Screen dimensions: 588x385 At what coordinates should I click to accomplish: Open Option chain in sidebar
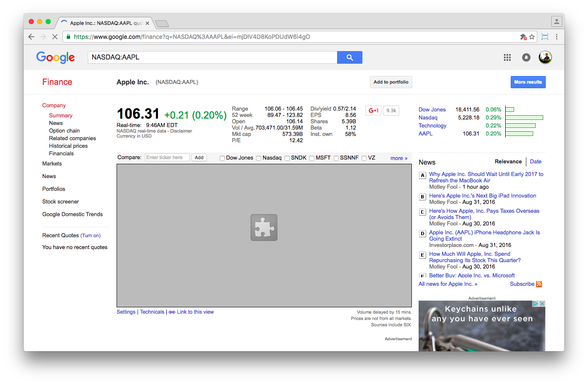(64, 131)
